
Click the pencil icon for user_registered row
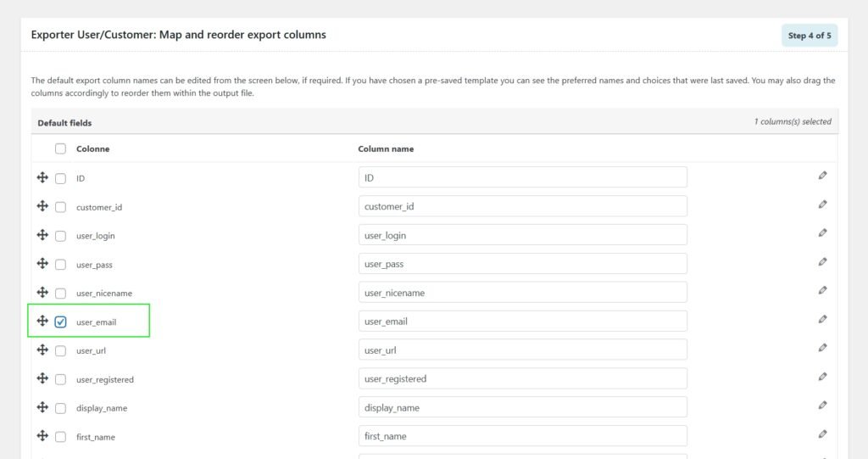(x=822, y=377)
